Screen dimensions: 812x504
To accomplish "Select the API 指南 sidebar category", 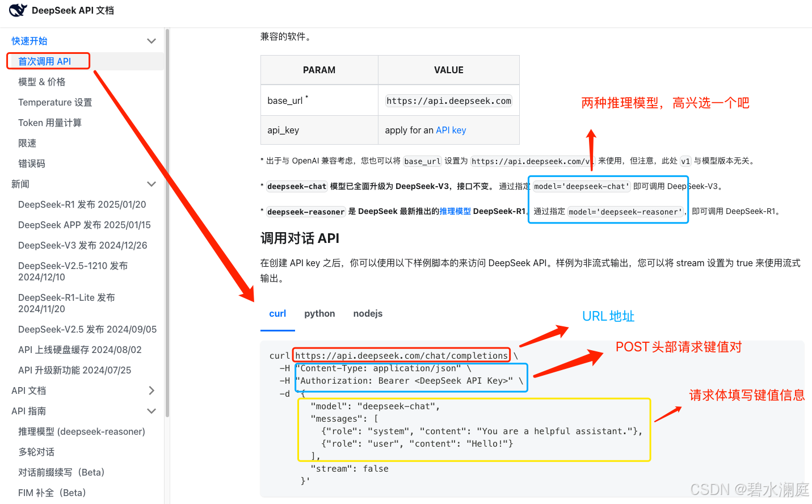I will (29, 411).
